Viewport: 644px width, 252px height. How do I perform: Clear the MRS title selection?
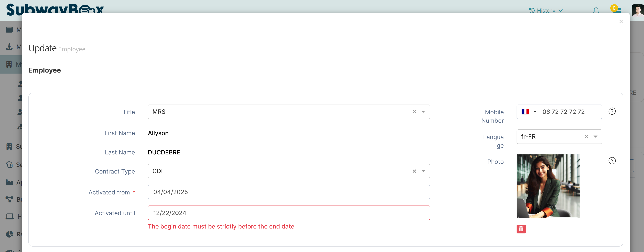pyautogui.click(x=414, y=112)
